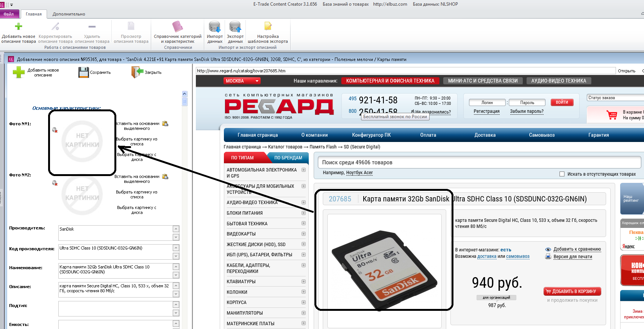Screen dimensions: 644x329
Task: Follow the 'Регистрация' link
Action: (x=486, y=112)
